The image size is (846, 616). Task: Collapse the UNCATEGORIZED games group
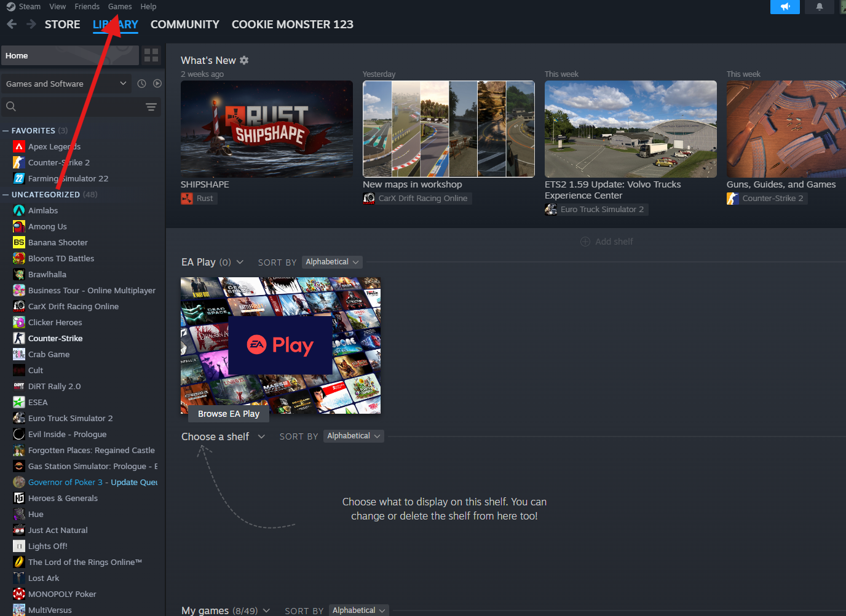pos(4,194)
